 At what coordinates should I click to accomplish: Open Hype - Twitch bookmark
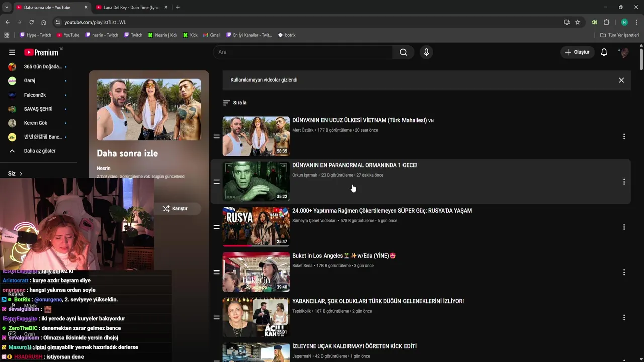[x=36, y=35]
